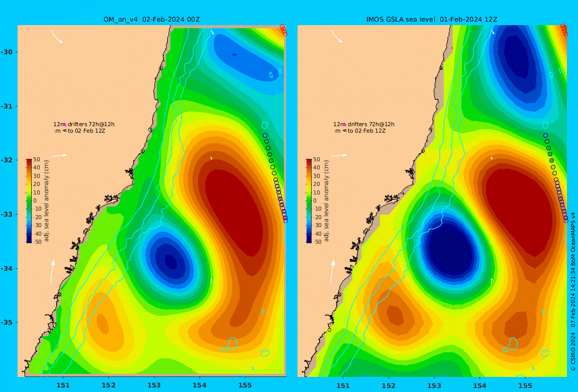Click the red drifter circles at the left map's top corner
This screenshot has height=392, width=578.
(x=283, y=30)
